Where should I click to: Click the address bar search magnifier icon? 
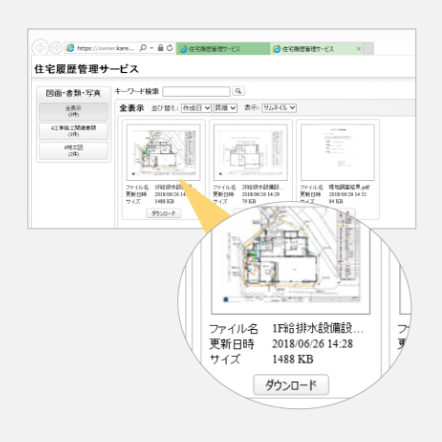coord(143,48)
